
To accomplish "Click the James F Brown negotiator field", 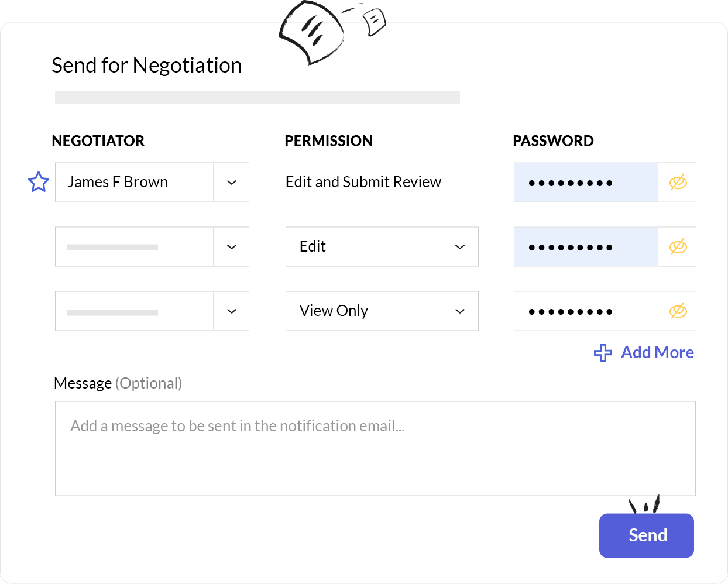I will tap(135, 183).
